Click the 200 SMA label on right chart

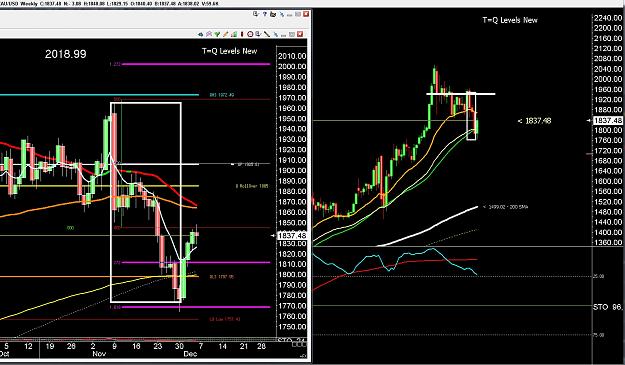[x=505, y=207]
